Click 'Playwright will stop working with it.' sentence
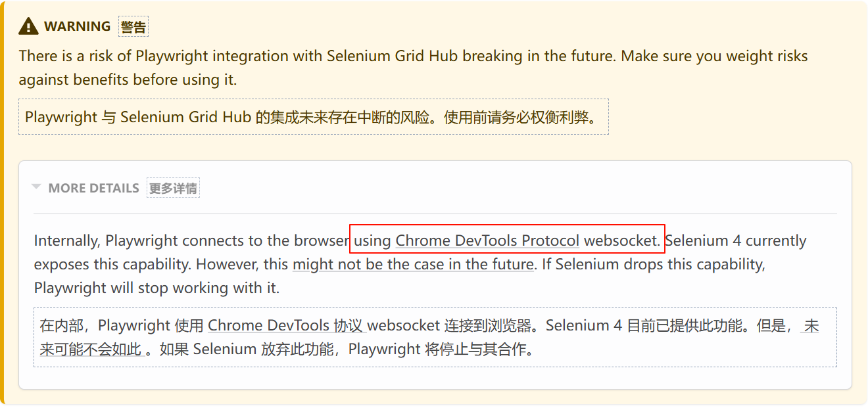The image size is (868, 408). tap(157, 288)
